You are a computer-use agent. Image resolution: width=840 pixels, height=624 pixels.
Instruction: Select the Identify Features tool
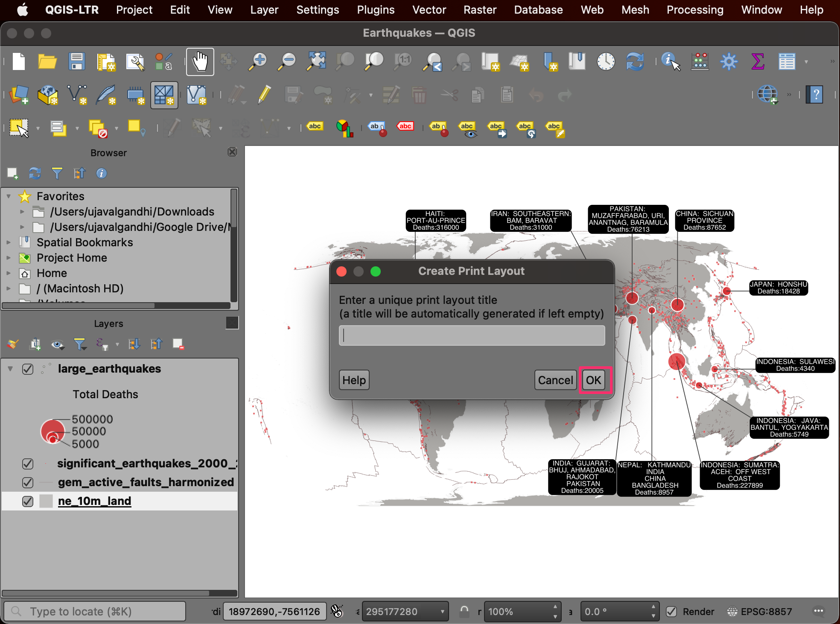[670, 61]
